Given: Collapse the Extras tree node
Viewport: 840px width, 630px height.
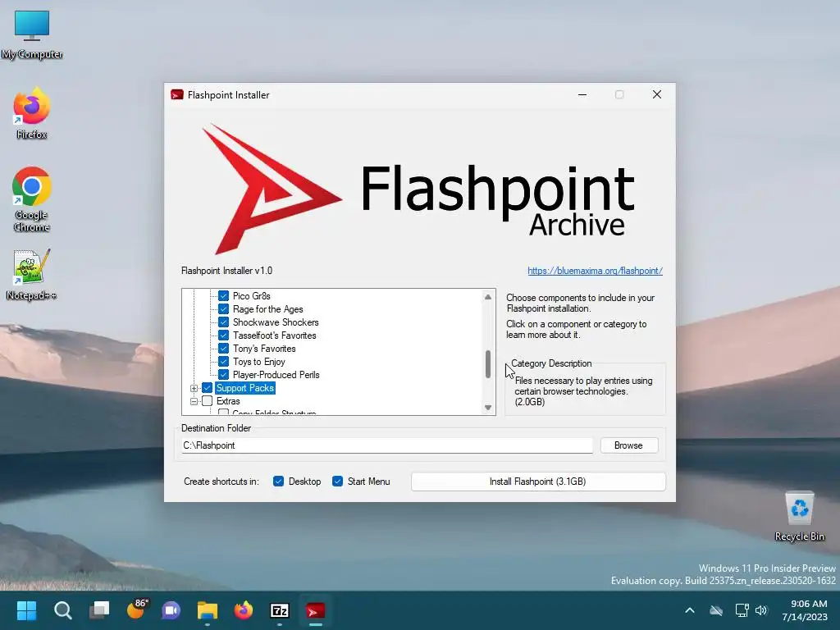Looking at the screenshot, I should [194, 400].
